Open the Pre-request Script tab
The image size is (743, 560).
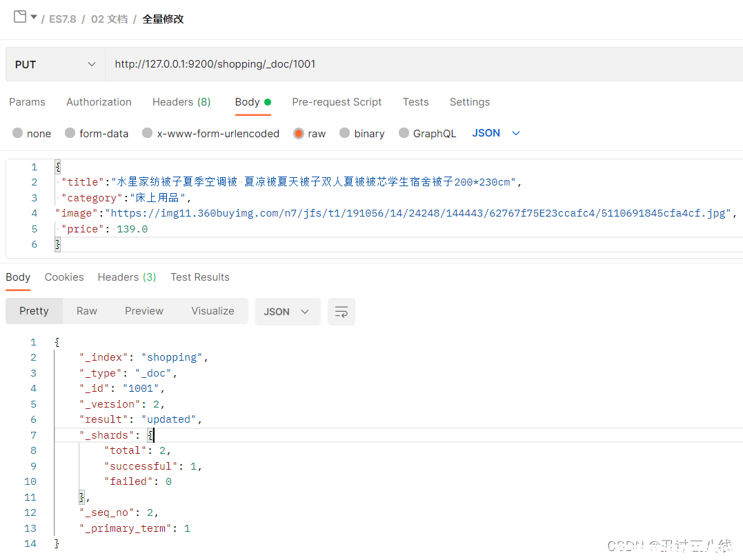coord(337,102)
